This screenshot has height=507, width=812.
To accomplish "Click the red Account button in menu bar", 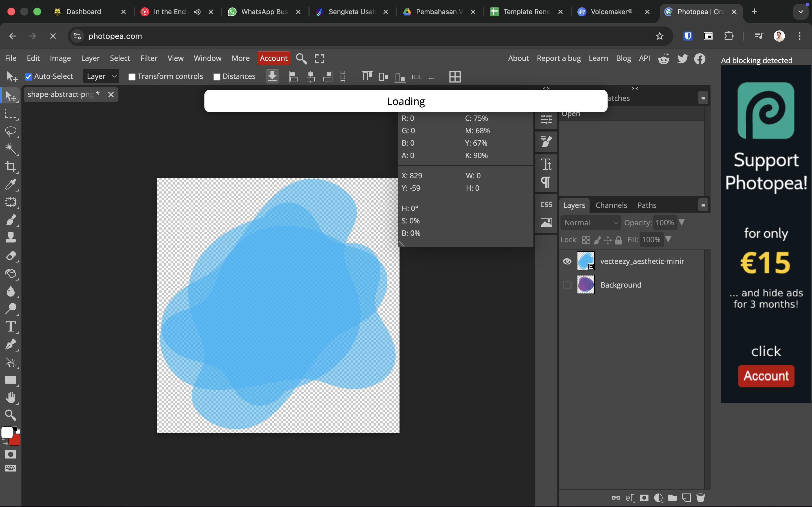I will [273, 58].
